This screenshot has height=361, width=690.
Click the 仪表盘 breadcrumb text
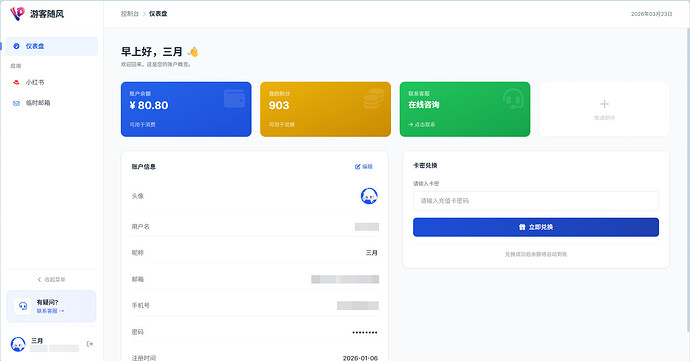coord(158,14)
